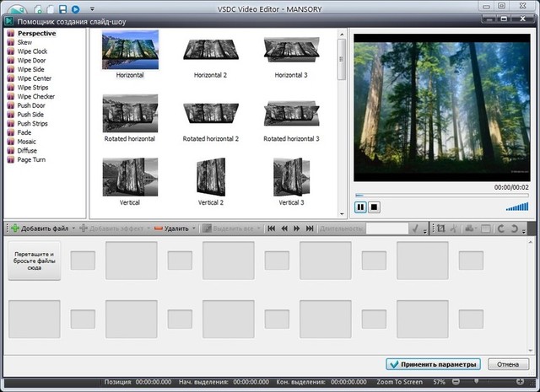Open the Удалить dropdown arrow

click(x=196, y=228)
